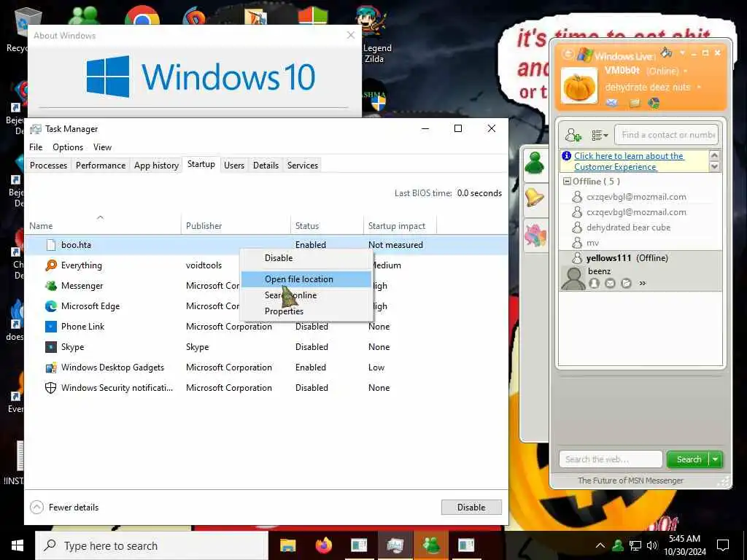Choose Open file location in context menu

306,279
